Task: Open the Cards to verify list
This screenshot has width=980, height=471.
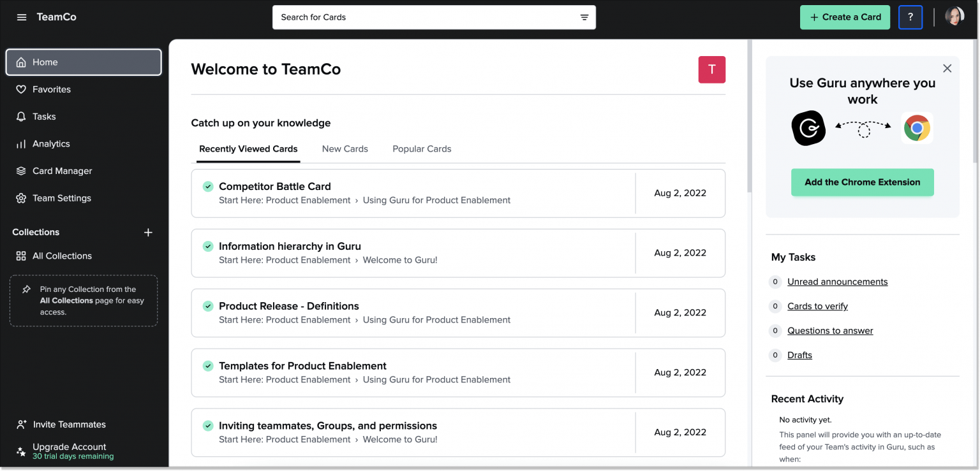Action: pos(817,306)
